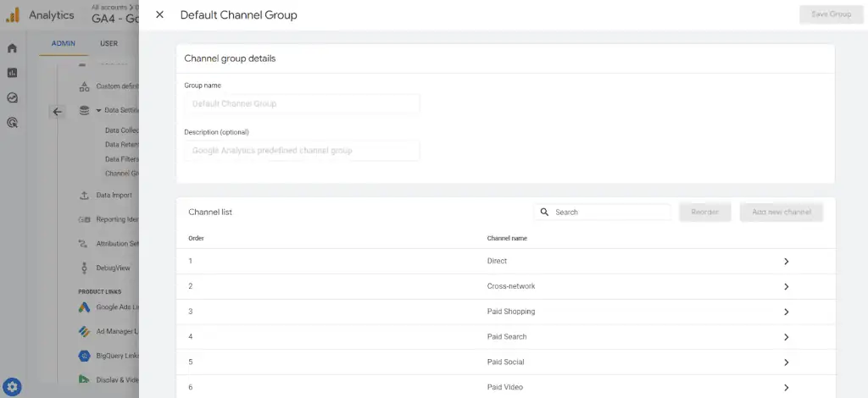Click the Paid Shopping channel name

point(511,312)
